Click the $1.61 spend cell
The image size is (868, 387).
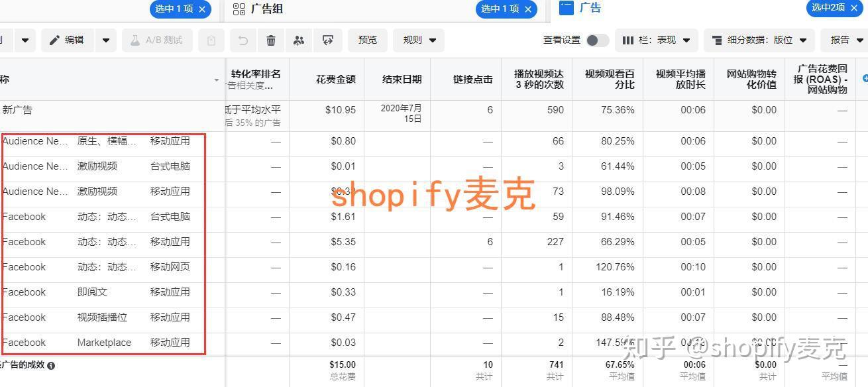coord(343,217)
